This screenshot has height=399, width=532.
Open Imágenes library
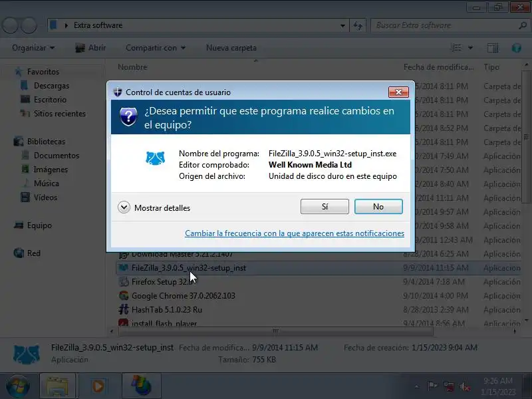pyautogui.click(x=51, y=170)
